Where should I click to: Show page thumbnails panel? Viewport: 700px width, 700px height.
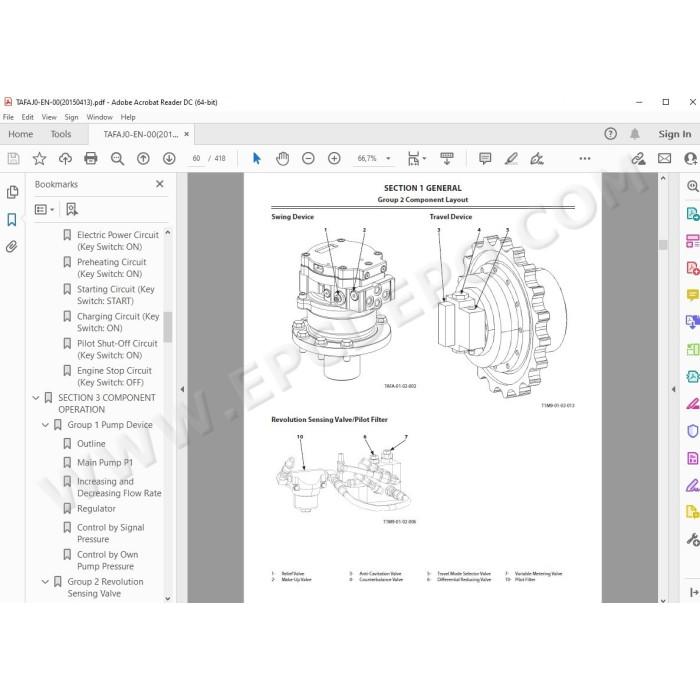(x=12, y=192)
